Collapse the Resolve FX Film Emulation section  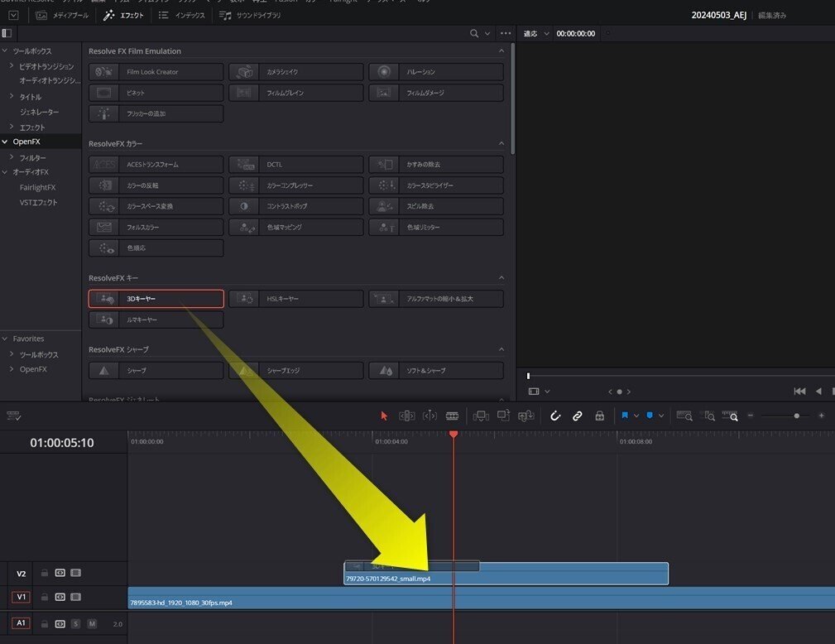[501, 51]
